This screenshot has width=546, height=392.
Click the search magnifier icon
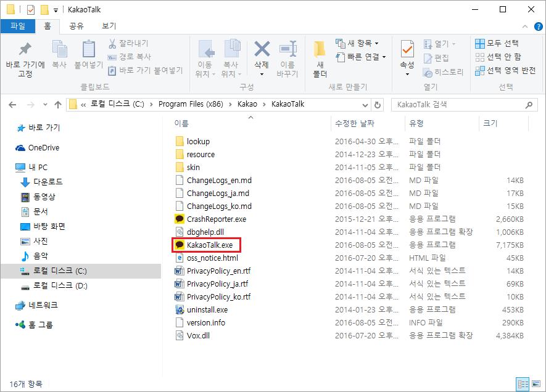[x=529, y=105]
